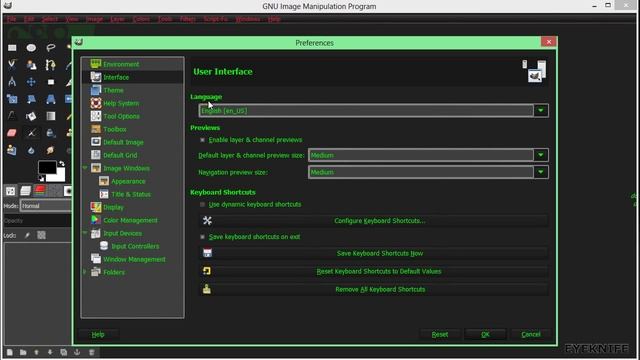Select the Smudge tool
The image size is (640, 360).
[51, 150]
